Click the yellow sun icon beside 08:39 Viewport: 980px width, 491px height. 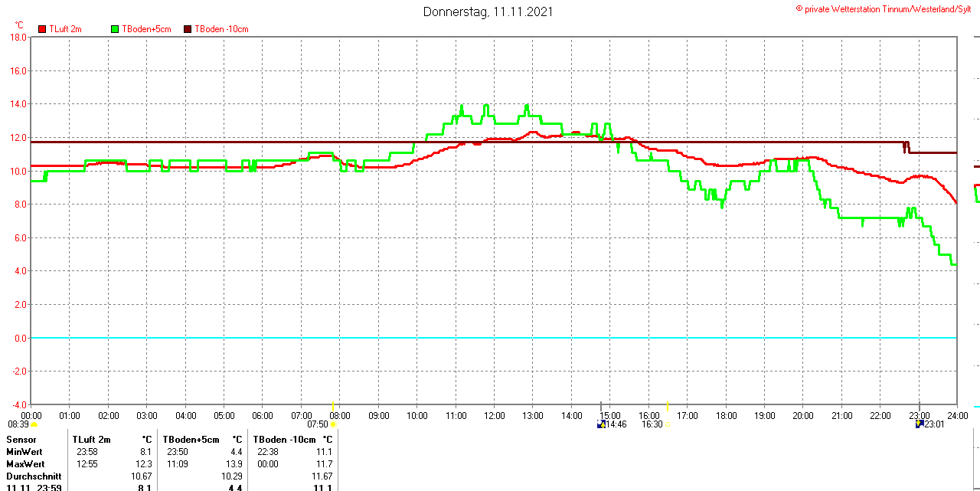point(34,424)
